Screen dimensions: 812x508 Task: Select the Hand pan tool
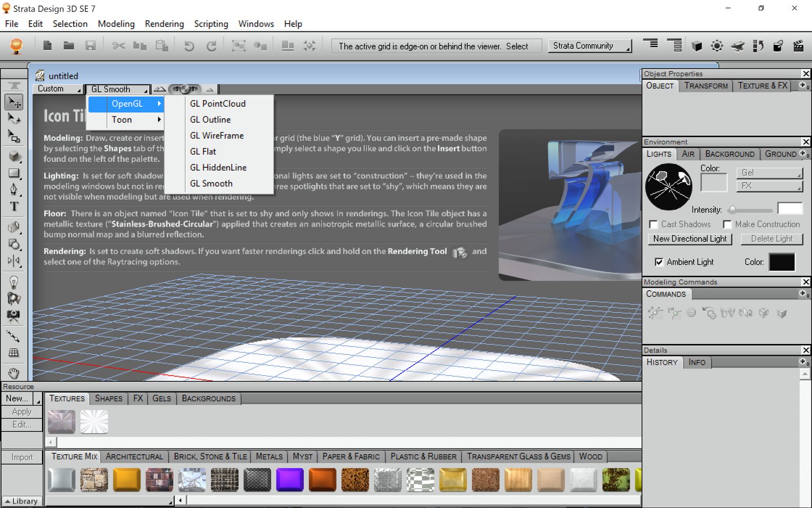point(14,373)
